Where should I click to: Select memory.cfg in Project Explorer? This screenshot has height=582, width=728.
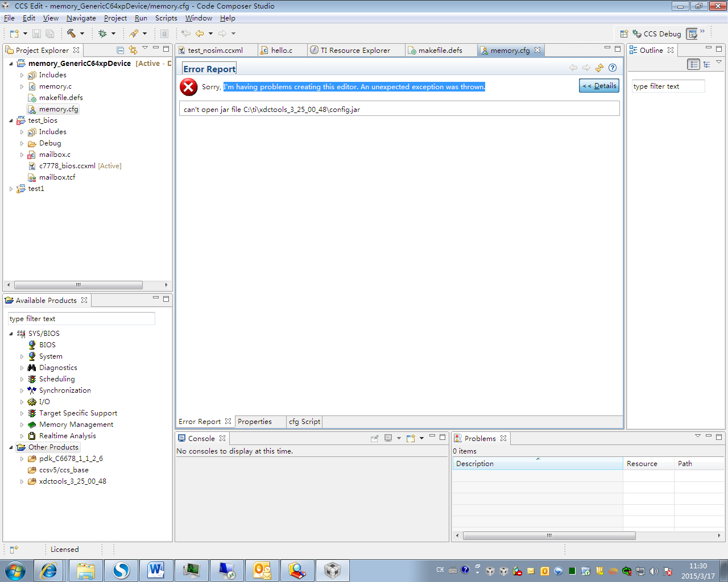(59, 109)
